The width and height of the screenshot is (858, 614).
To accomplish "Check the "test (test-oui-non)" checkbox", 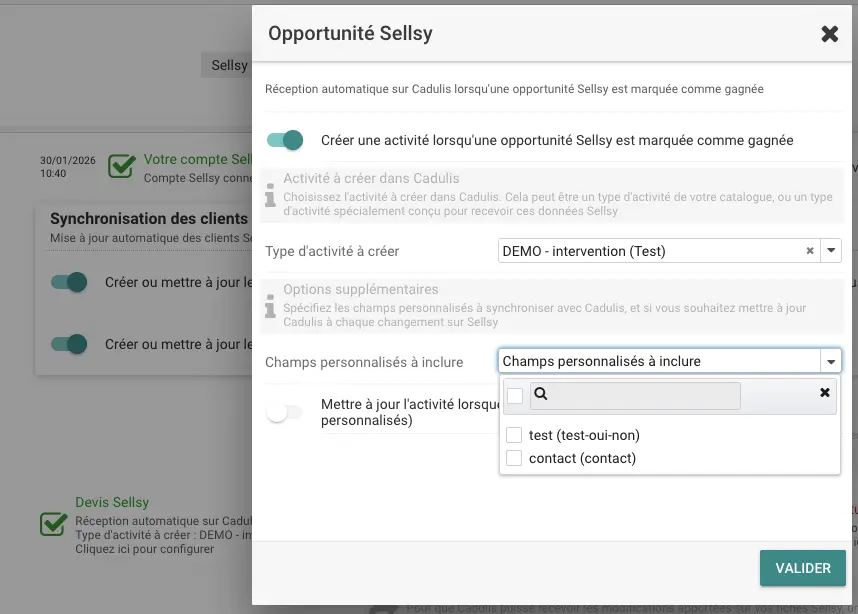I will [514, 435].
